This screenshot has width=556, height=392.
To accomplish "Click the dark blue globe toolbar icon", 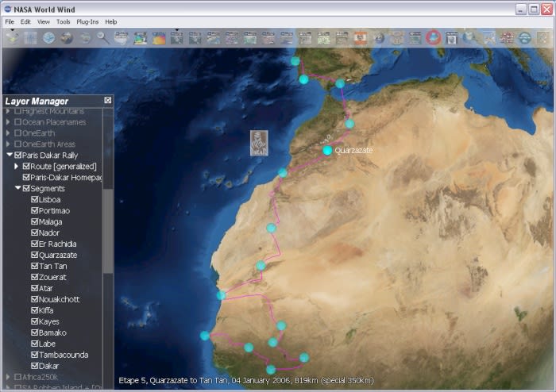I will 379,38.
